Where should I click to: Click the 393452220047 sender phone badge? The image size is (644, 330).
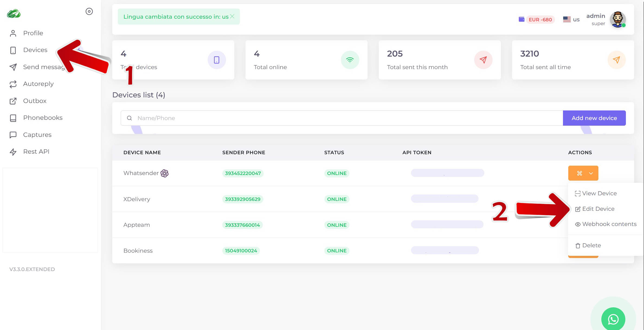pos(243,173)
